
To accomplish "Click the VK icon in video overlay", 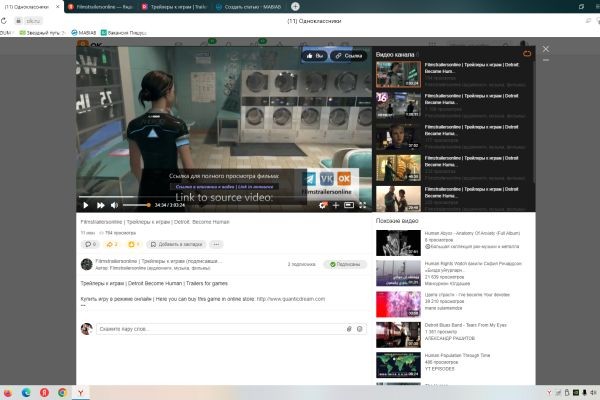I will pyautogui.click(x=326, y=179).
